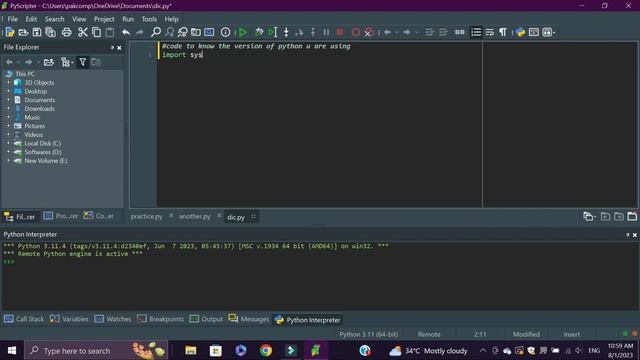Open the Breakpoints panel tab

(160, 319)
